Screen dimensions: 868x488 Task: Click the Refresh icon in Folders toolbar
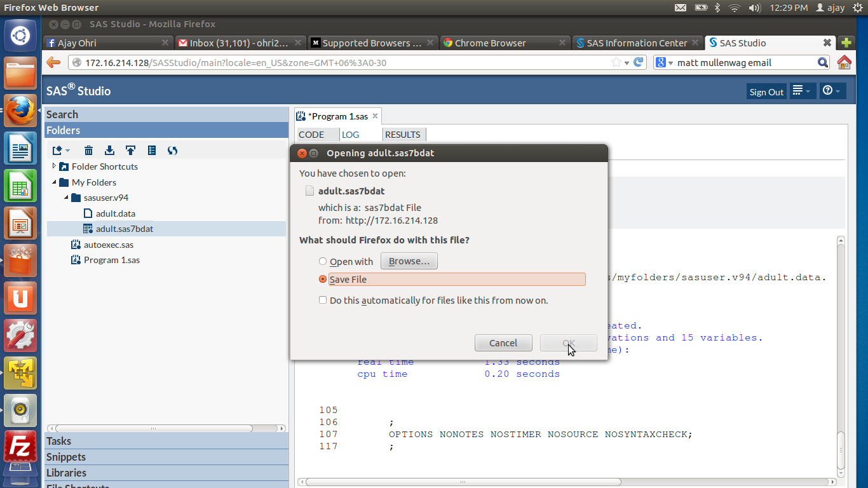(x=172, y=151)
